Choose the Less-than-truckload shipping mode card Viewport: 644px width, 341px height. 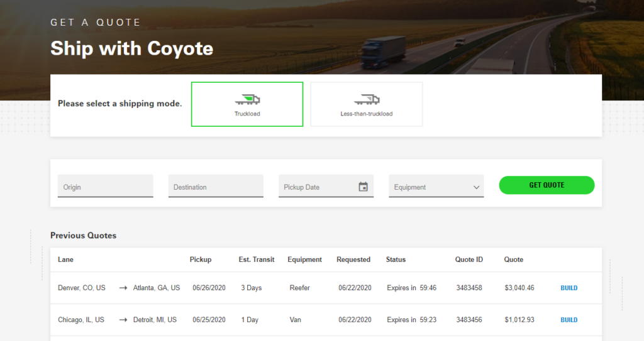click(x=366, y=104)
